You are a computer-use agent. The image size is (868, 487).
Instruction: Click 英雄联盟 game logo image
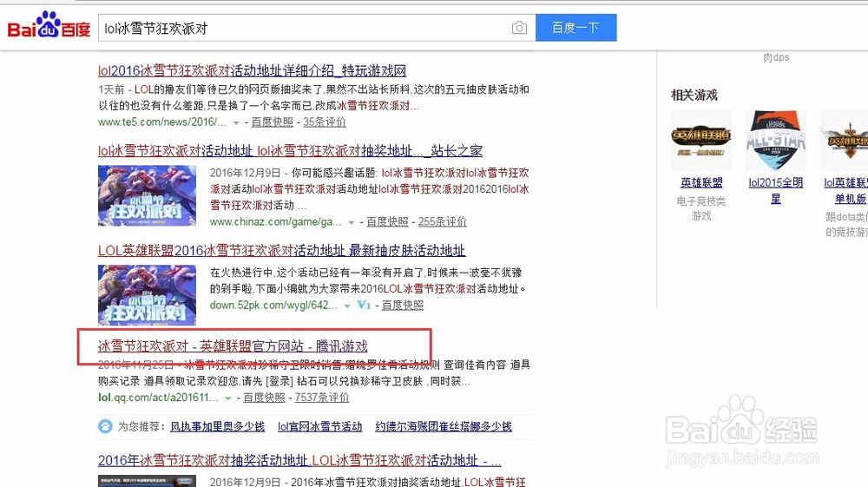point(701,141)
